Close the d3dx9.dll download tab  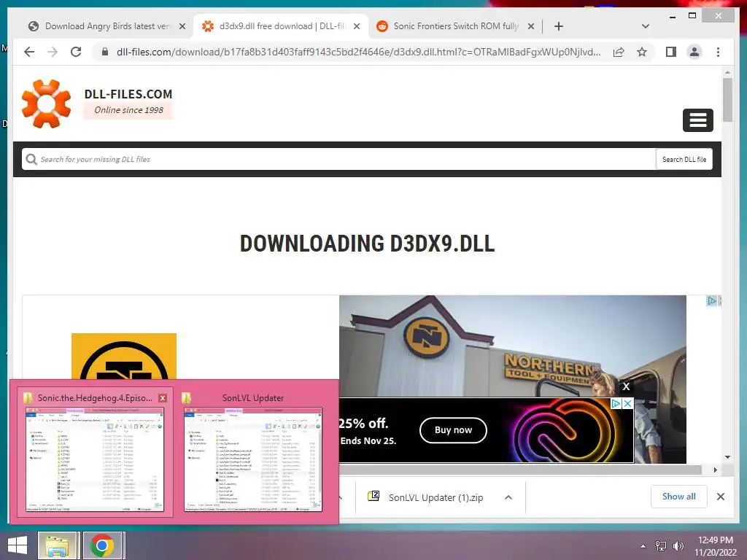point(356,26)
